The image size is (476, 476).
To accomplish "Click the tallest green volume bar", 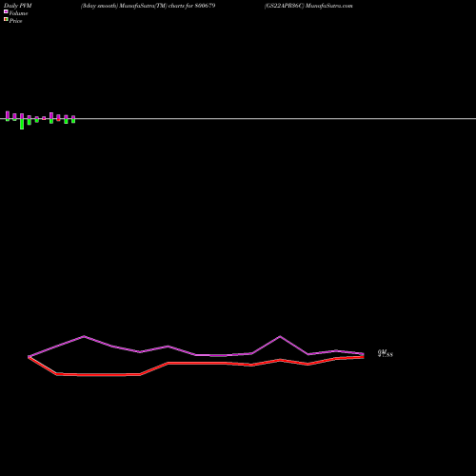I will click(x=22, y=124).
